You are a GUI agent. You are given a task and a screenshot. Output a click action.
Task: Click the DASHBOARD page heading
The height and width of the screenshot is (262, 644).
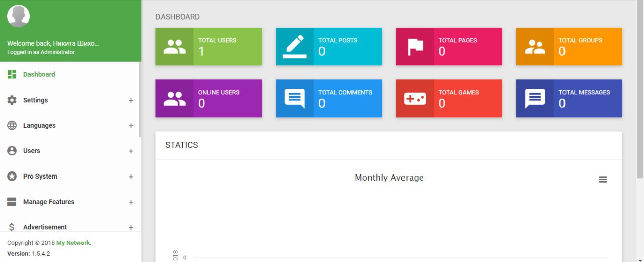click(178, 17)
